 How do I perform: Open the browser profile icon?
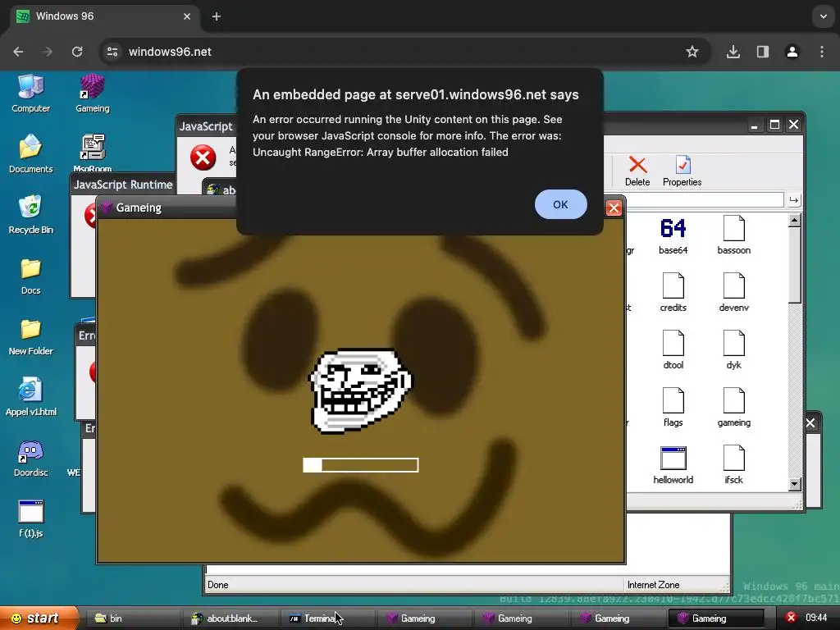[x=792, y=52]
